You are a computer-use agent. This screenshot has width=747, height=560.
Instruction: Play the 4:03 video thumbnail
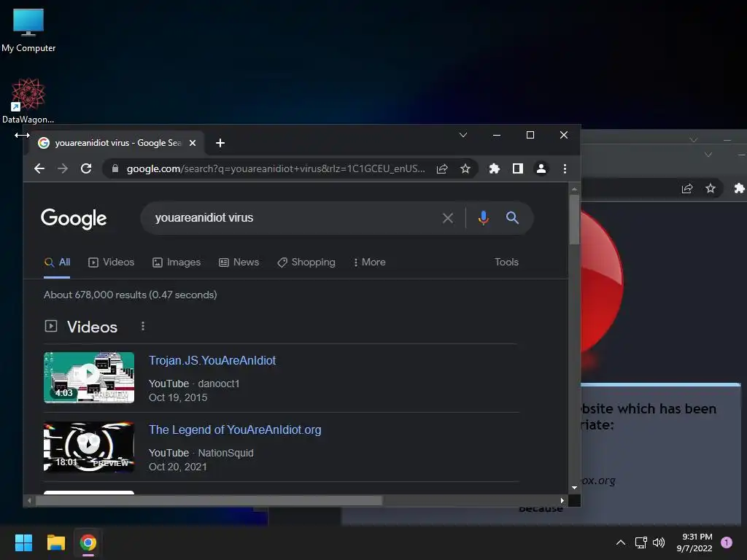coord(89,378)
